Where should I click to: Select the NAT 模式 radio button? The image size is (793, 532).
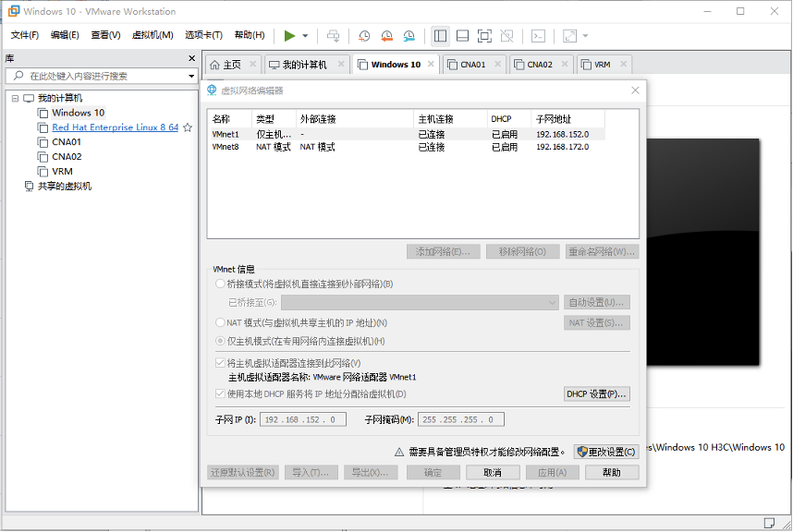(x=220, y=322)
